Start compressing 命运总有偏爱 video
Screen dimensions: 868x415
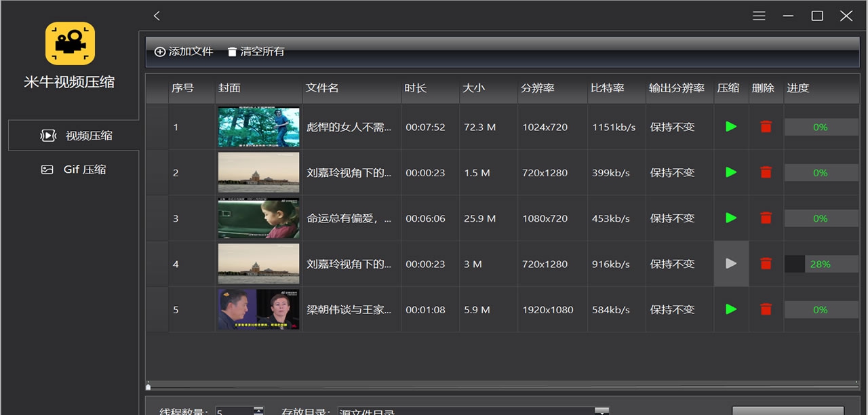pos(731,218)
